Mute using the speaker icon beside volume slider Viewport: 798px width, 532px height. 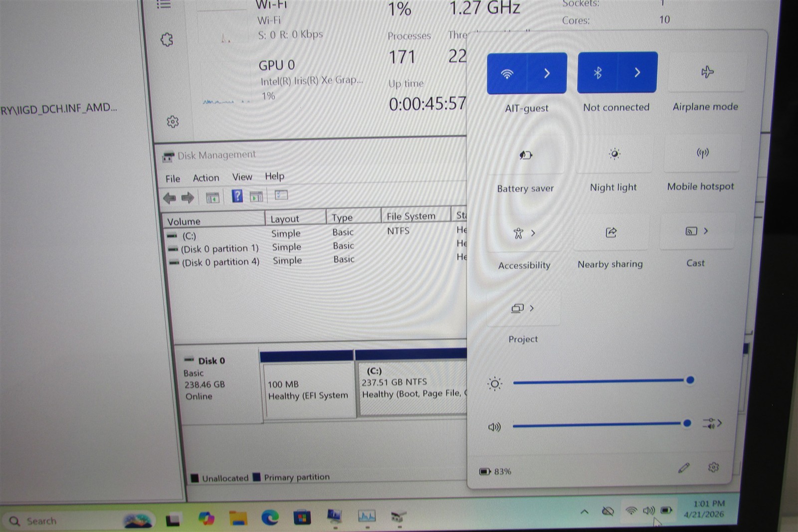pos(494,427)
